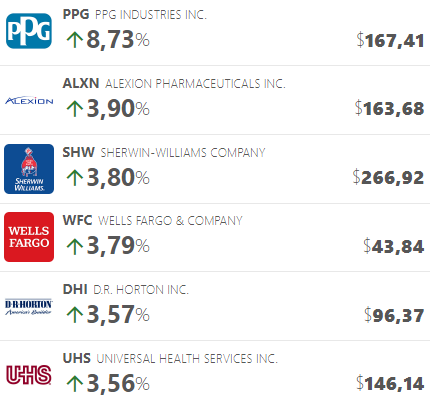Click the PPG Industries logo
The image size is (430, 402).
point(29,31)
